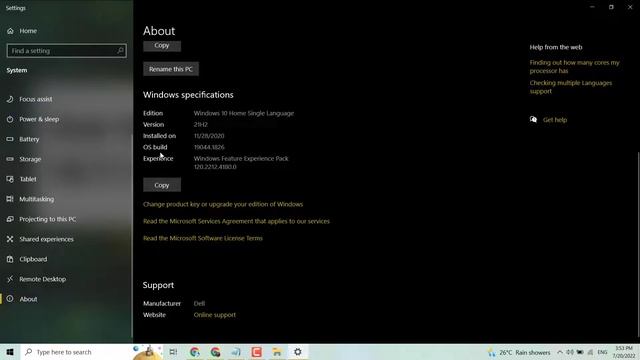
Task: Click the ENG language indicator
Action: tap(602, 352)
